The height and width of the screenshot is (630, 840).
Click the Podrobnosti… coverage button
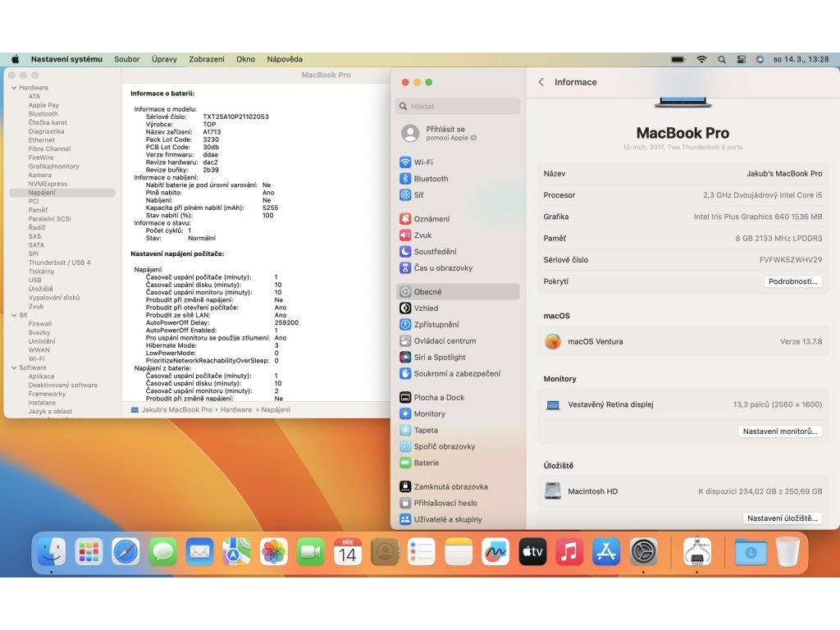(792, 281)
